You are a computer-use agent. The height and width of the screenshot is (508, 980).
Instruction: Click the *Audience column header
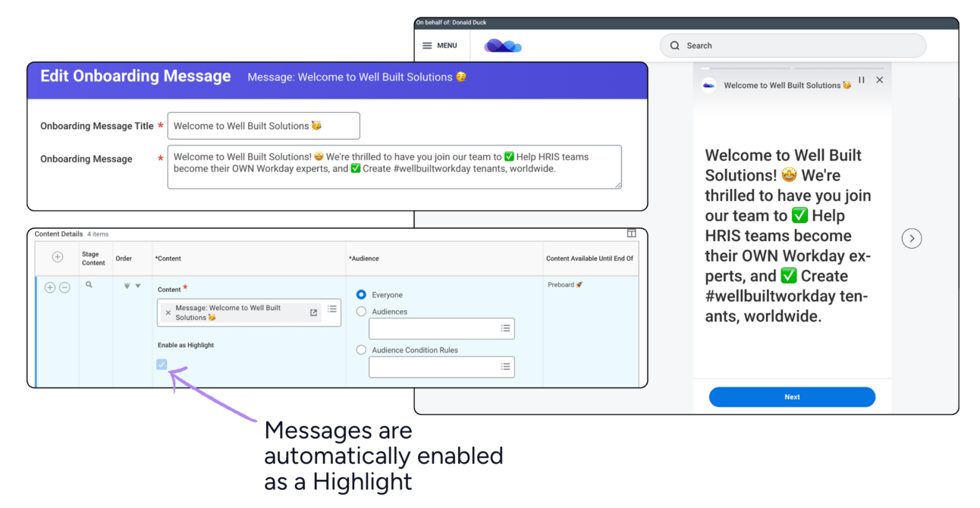click(364, 259)
